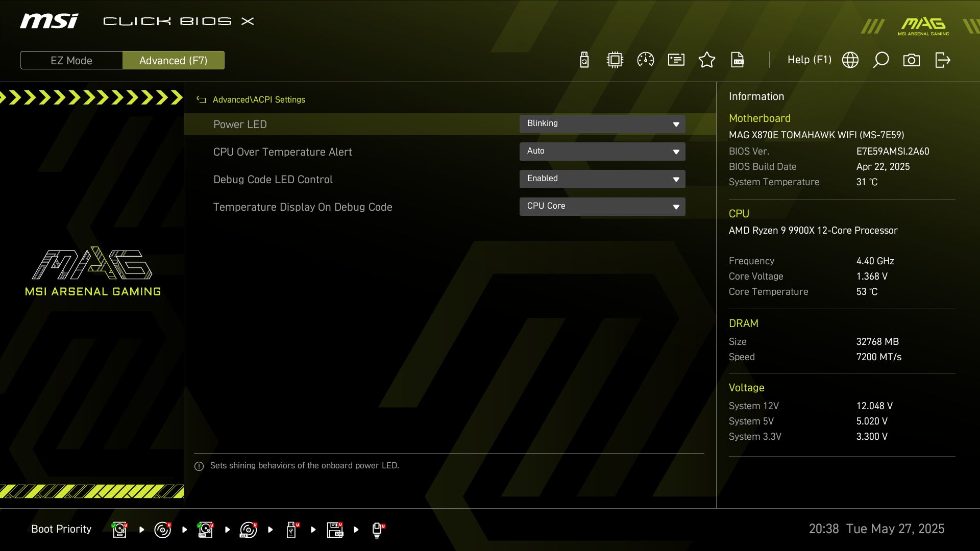
Task: Switch to EZ Mode tab
Action: pos(71,60)
